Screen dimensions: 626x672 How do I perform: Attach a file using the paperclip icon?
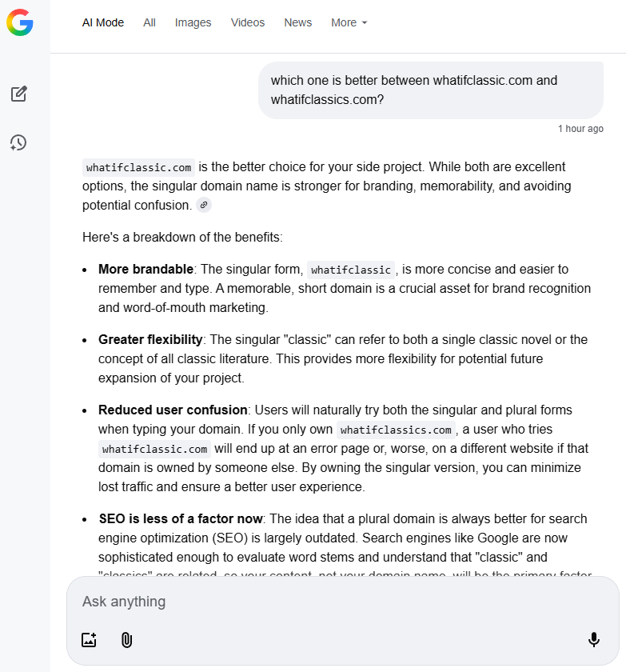coord(126,640)
